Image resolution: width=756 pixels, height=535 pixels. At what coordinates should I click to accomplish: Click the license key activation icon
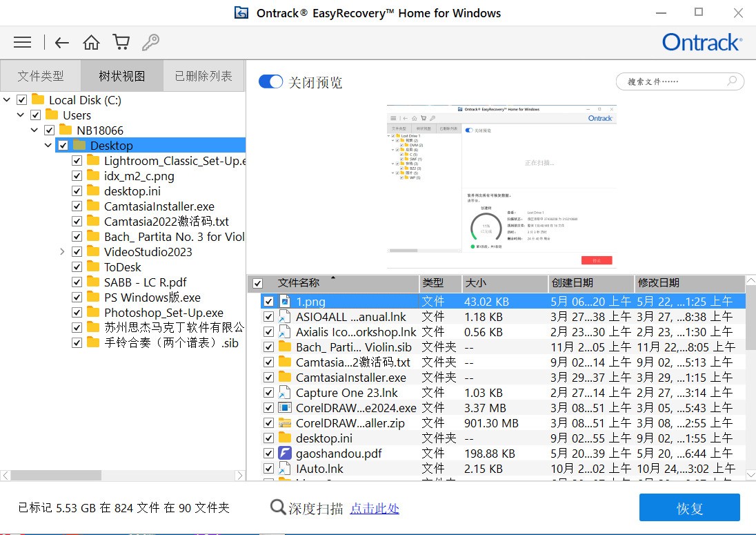click(150, 42)
